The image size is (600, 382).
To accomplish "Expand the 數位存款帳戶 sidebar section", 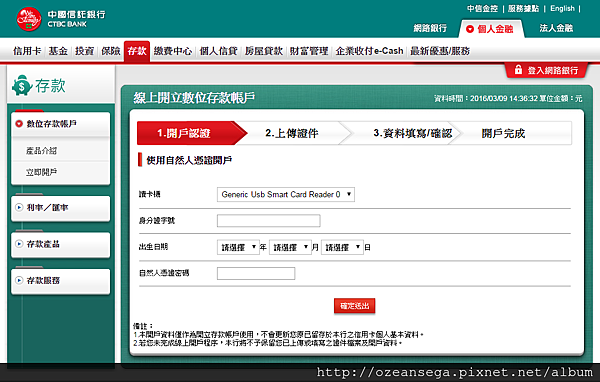I will point(60,124).
